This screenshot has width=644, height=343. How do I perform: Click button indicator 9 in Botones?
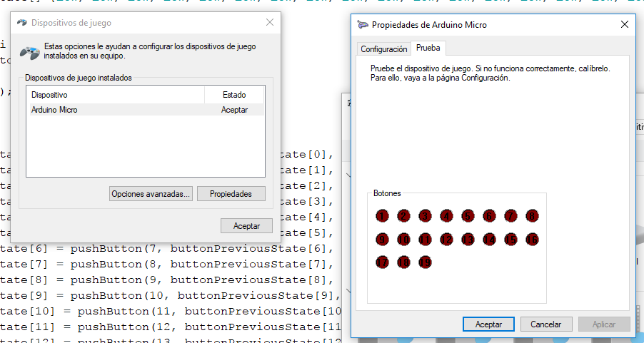point(382,239)
